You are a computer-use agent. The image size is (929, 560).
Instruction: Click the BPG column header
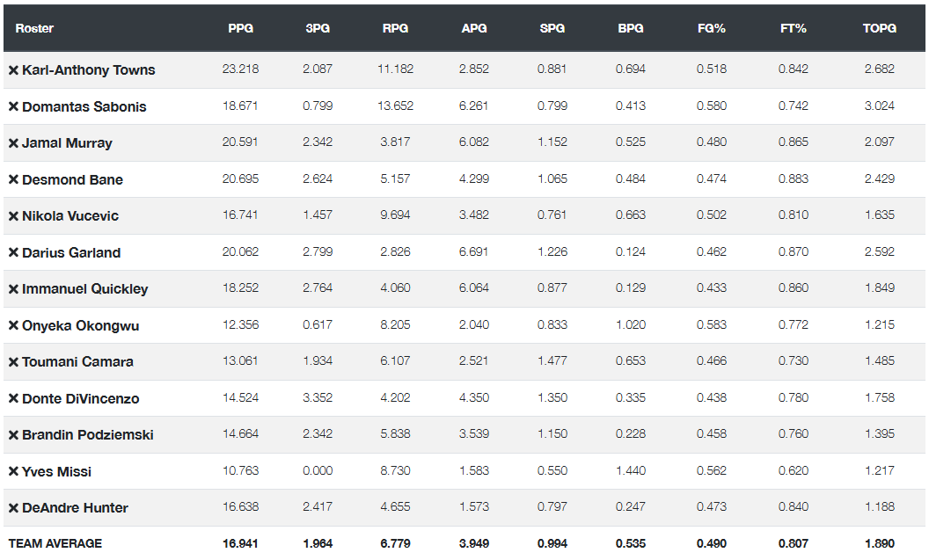pos(631,28)
